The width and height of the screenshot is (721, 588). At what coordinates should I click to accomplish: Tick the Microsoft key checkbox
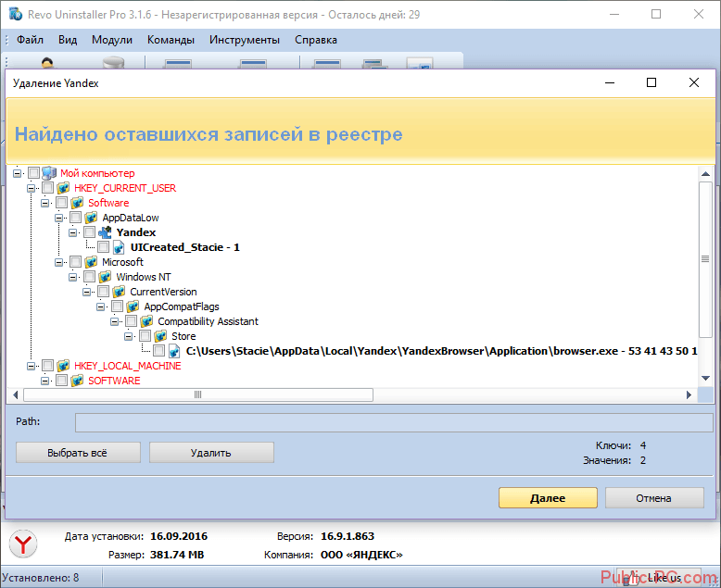[x=75, y=262]
